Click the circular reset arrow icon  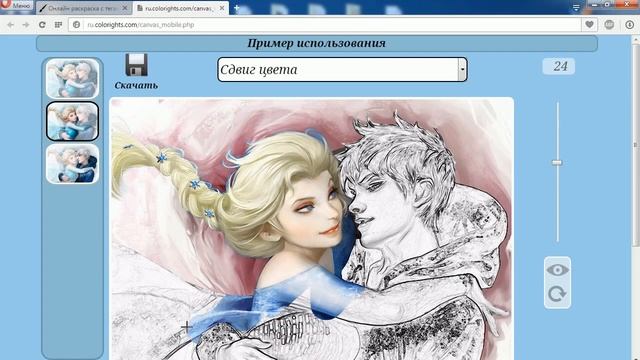pyautogui.click(x=557, y=293)
